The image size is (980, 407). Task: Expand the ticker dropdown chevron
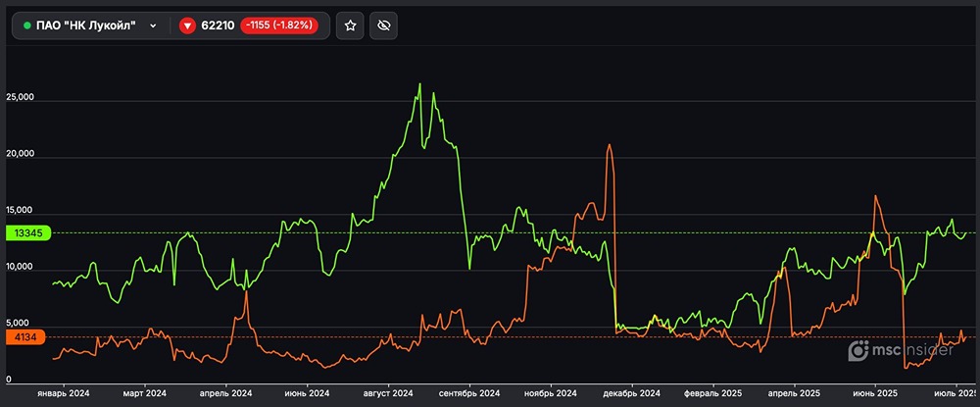(x=153, y=25)
